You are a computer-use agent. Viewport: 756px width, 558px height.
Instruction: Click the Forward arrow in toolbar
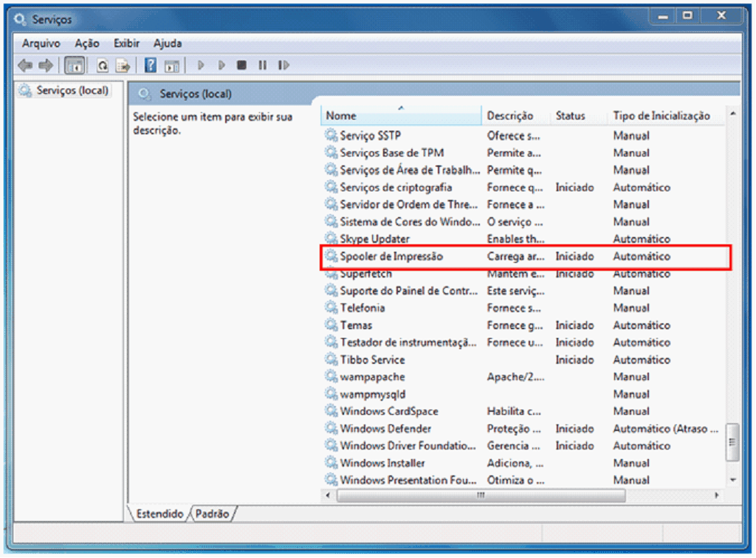coord(46,66)
